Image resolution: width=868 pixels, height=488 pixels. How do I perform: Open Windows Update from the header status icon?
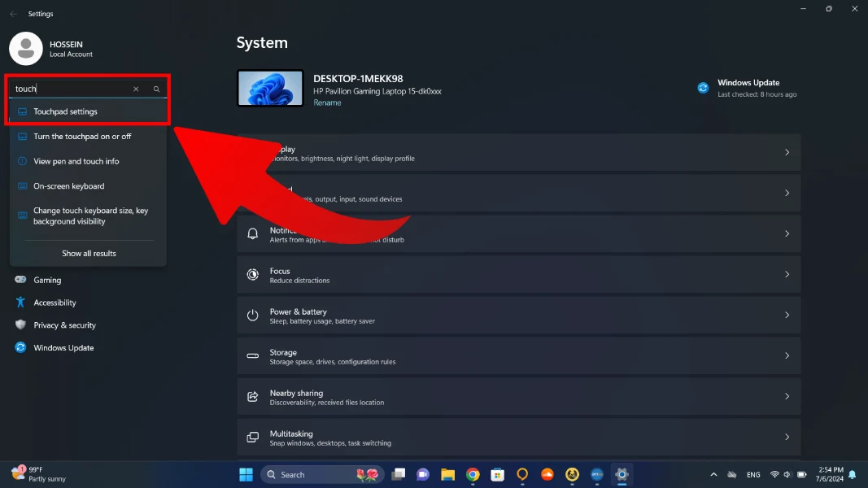[x=703, y=88]
